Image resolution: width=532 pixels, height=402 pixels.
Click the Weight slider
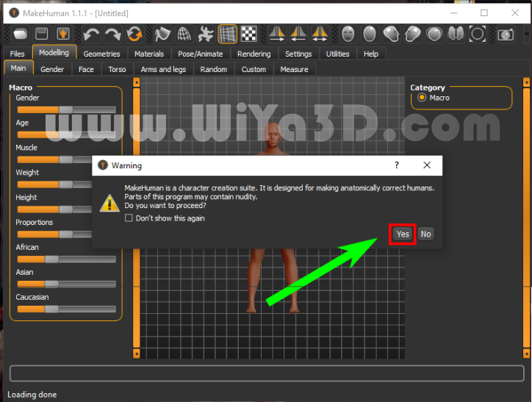click(54, 184)
